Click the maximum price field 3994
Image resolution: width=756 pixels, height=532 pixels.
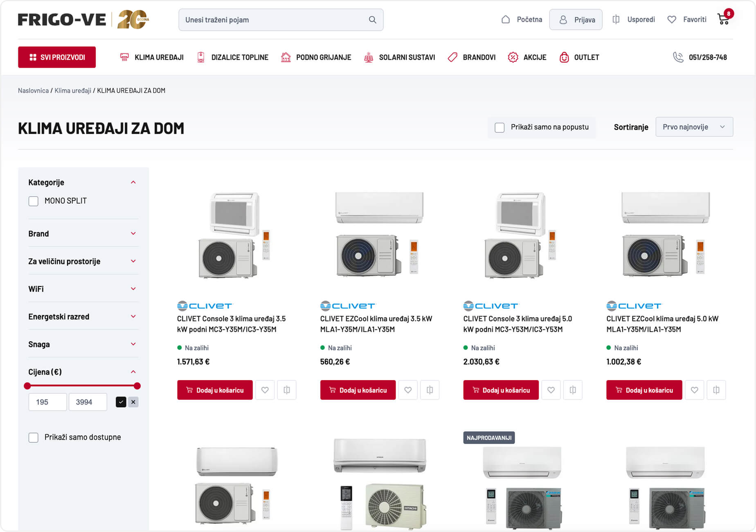coord(88,402)
